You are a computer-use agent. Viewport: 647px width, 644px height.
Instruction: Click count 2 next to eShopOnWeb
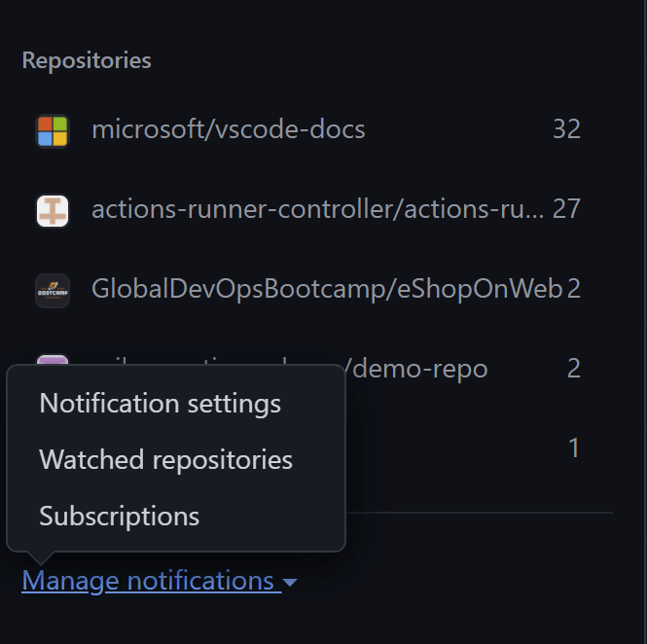[x=574, y=289]
